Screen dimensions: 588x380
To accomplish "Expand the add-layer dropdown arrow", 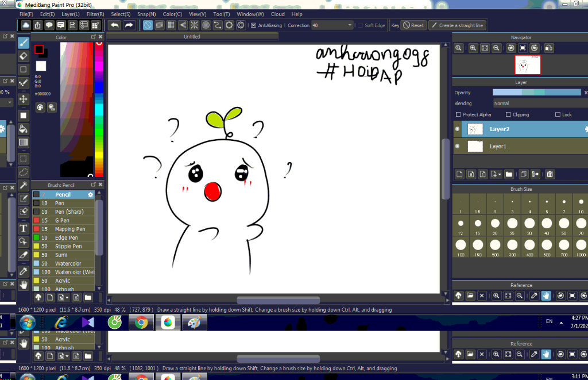I will [x=500, y=174].
